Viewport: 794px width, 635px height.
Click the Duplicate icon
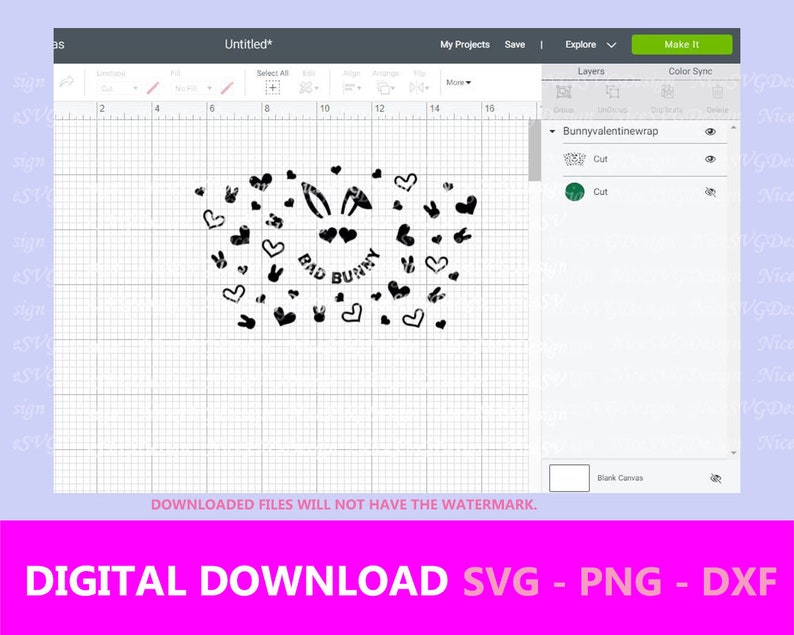coord(667,92)
